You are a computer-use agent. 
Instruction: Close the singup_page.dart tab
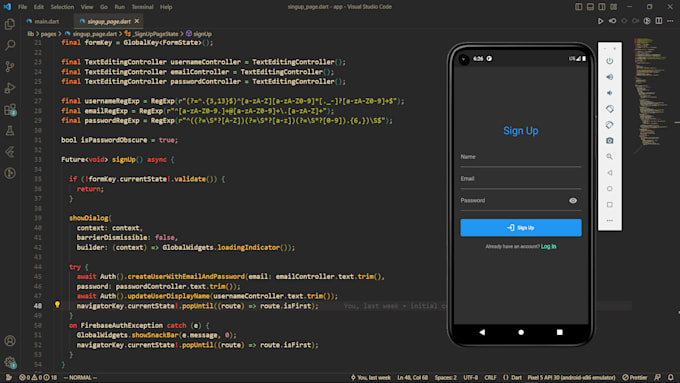(137, 21)
